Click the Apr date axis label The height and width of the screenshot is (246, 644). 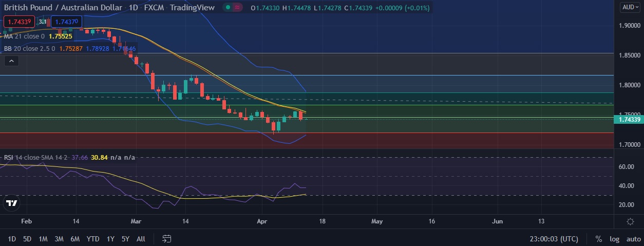pos(261,221)
